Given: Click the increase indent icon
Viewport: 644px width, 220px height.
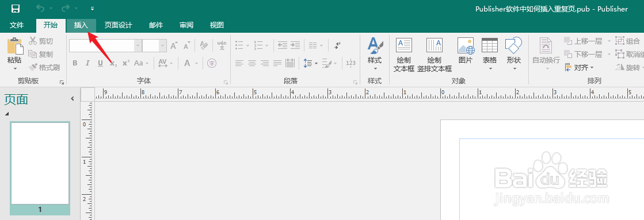Looking at the screenshot, I should pos(295,45).
